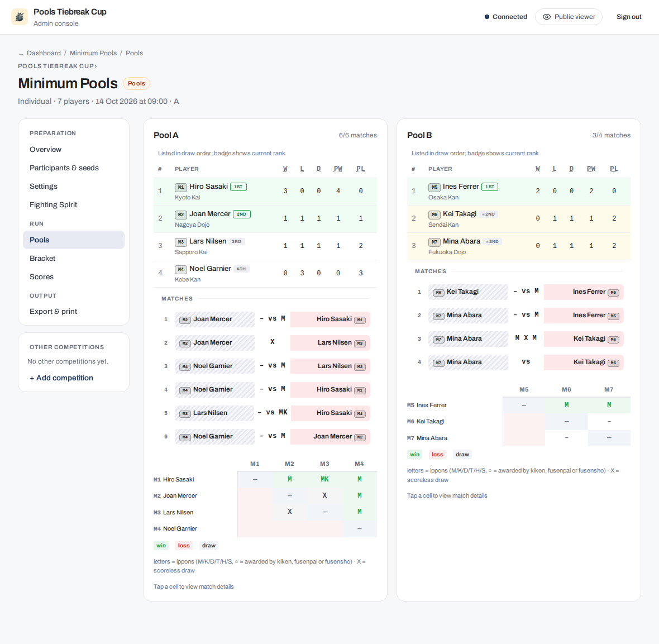The width and height of the screenshot is (659, 644).
Task: Click M4 Noel Garnier grid row label
Action: [175, 528]
